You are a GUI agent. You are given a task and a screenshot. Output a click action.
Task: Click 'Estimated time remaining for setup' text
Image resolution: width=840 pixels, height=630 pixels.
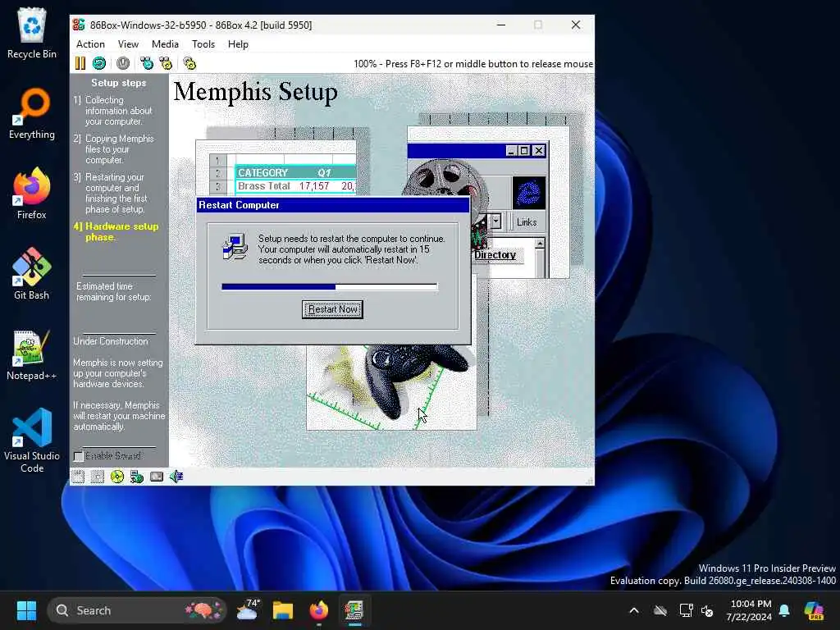pyautogui.click(x=113, y=291)
